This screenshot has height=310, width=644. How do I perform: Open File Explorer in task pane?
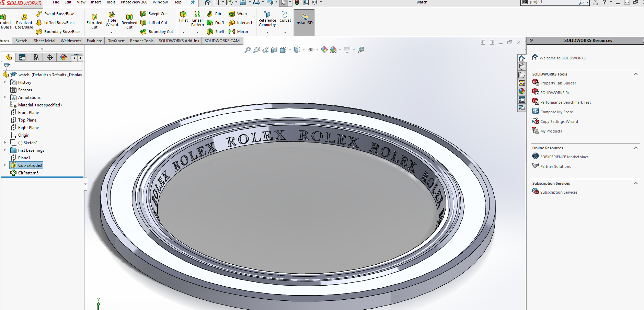[522, 75]
